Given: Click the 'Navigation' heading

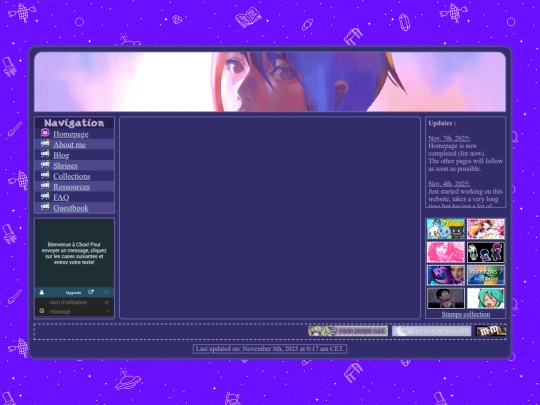Looking at the screenshot, I should 74,123.
